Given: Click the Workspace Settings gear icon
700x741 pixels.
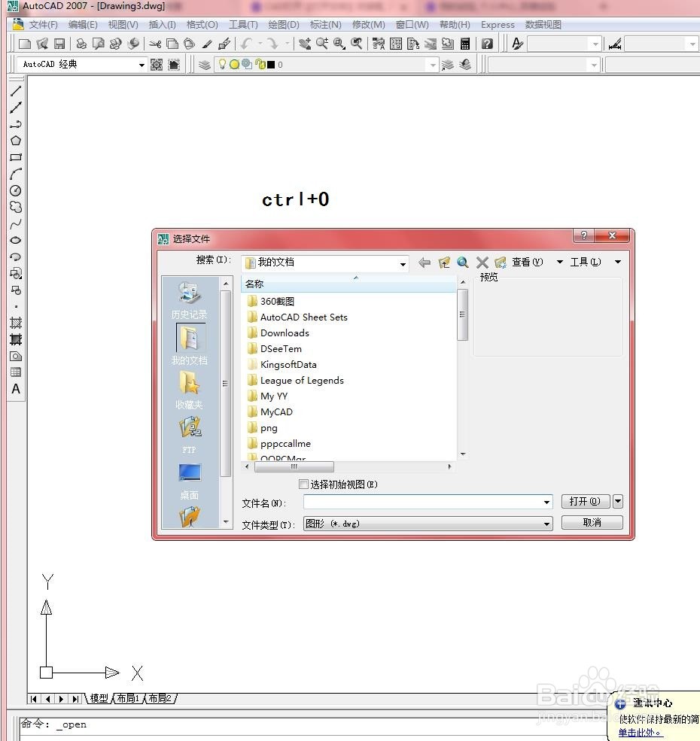Looking at the screenshot, I should coord(157,65).
